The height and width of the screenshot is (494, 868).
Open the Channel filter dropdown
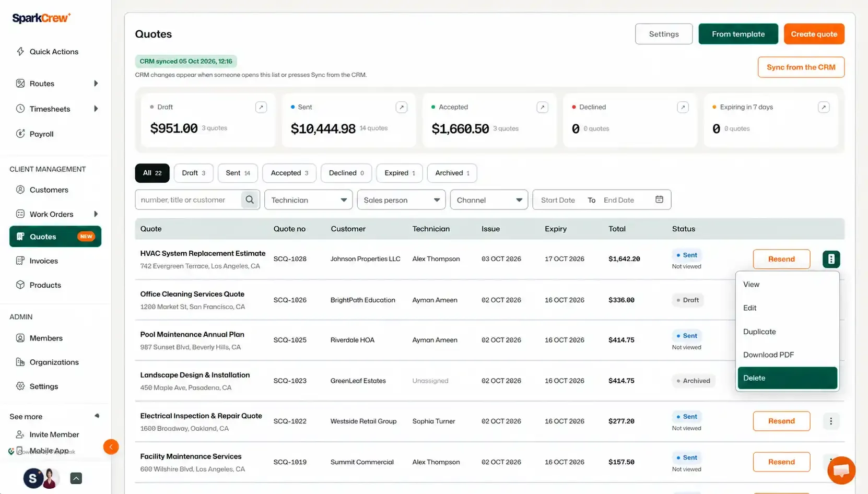tap(489, 199)
